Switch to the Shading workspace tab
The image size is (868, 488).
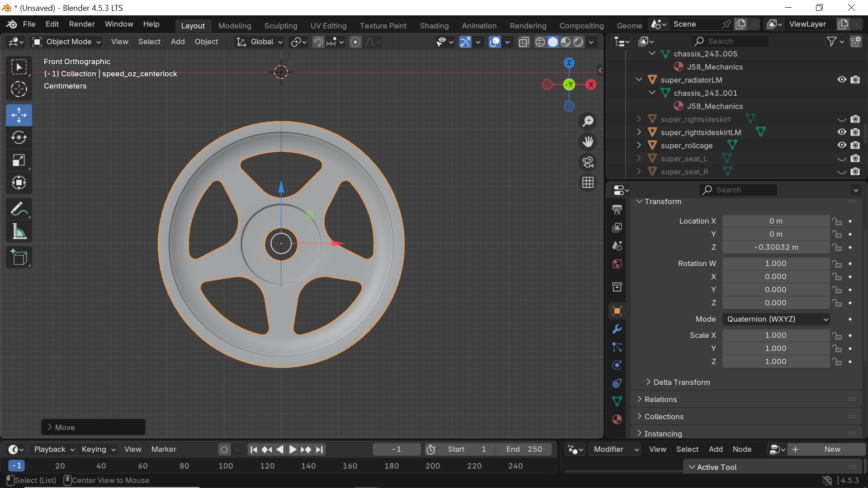click(434, 26)
